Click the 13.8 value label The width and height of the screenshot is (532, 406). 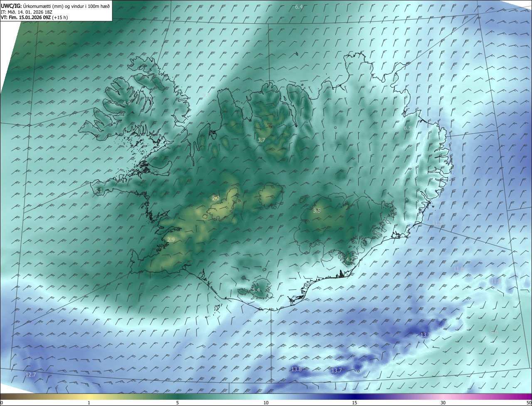296,369
